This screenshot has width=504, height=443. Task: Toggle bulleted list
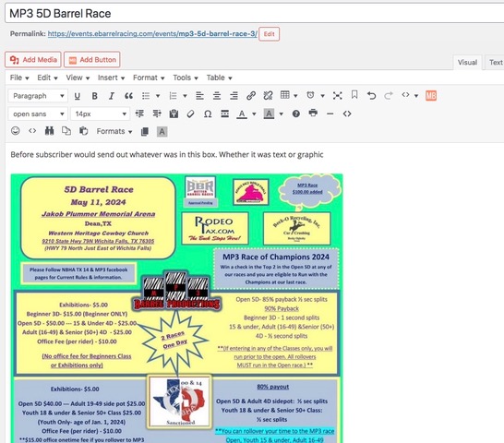[146, 96]
